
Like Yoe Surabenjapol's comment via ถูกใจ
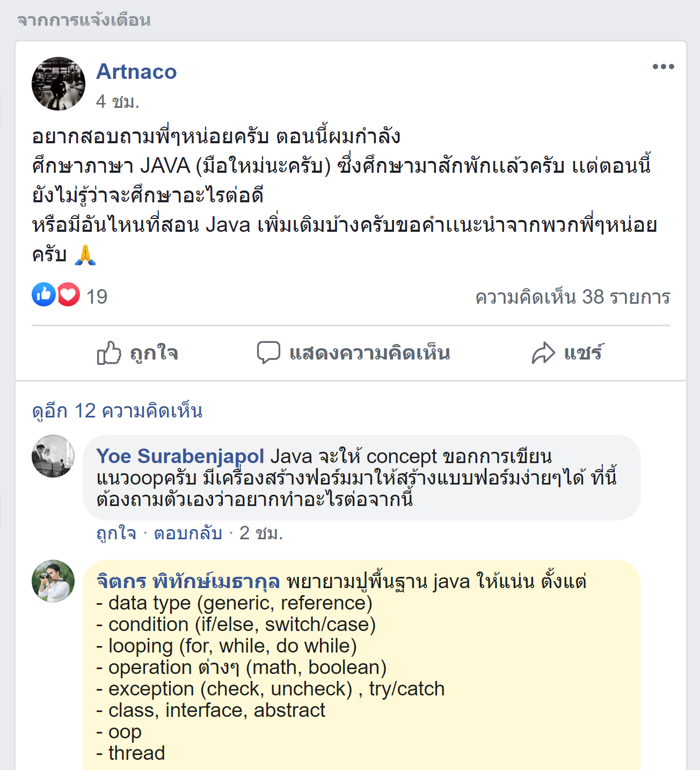[x=116, y=533]
